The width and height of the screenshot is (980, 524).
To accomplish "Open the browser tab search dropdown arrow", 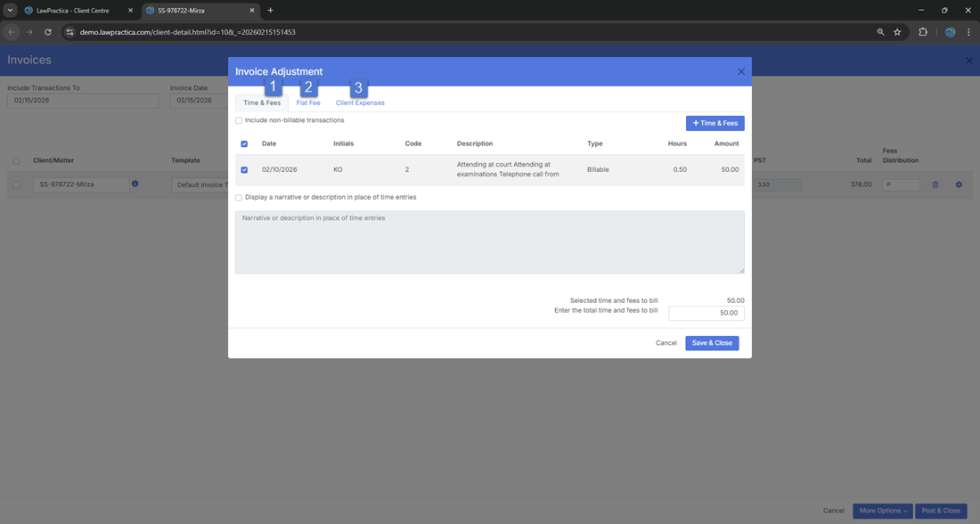I will (x=10, y=11).
